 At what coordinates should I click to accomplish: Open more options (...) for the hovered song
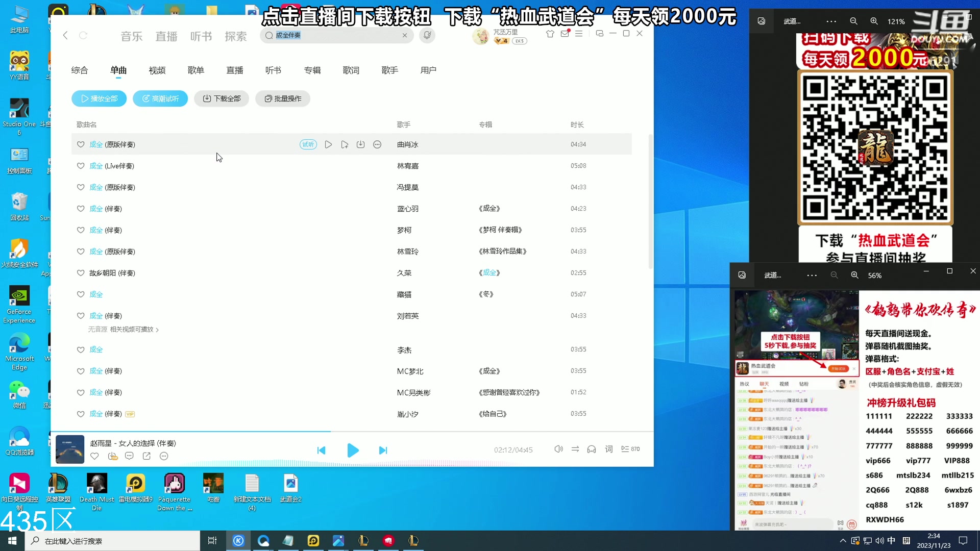[x=377, y=144]
